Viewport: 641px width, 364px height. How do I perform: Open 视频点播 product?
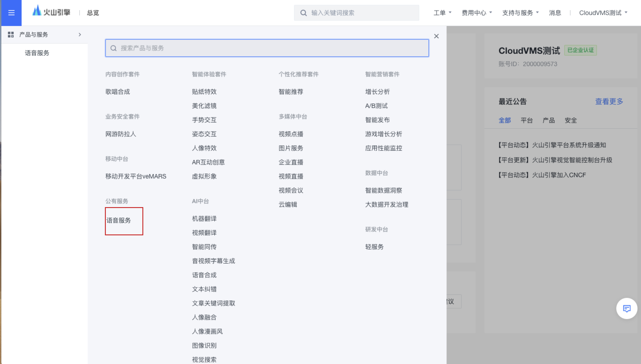tap(291, 134)
